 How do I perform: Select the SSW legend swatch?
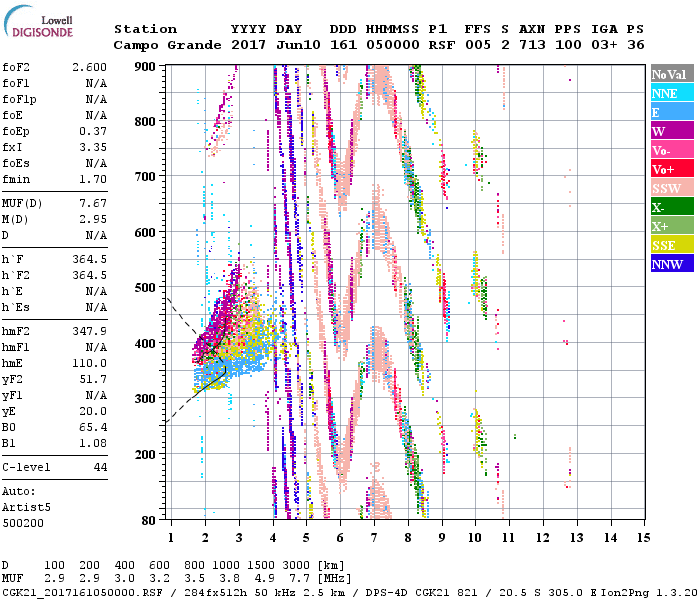pos(671,188)
